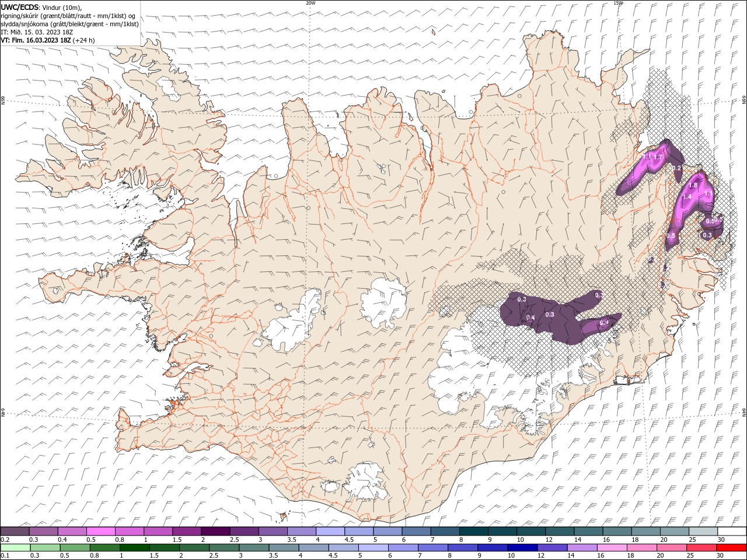
Task: Click the 15W longitude label
Action: coord(618,3)
